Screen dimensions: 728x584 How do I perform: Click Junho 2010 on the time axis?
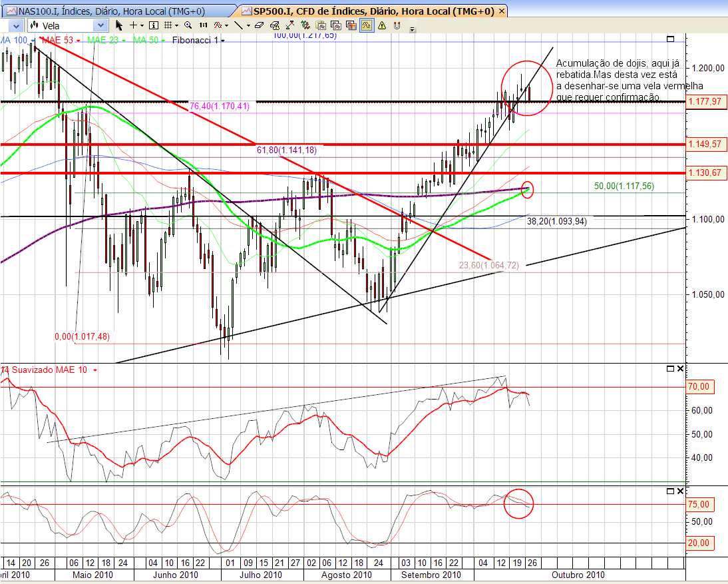pyautogui.click(x=176, y=575)
